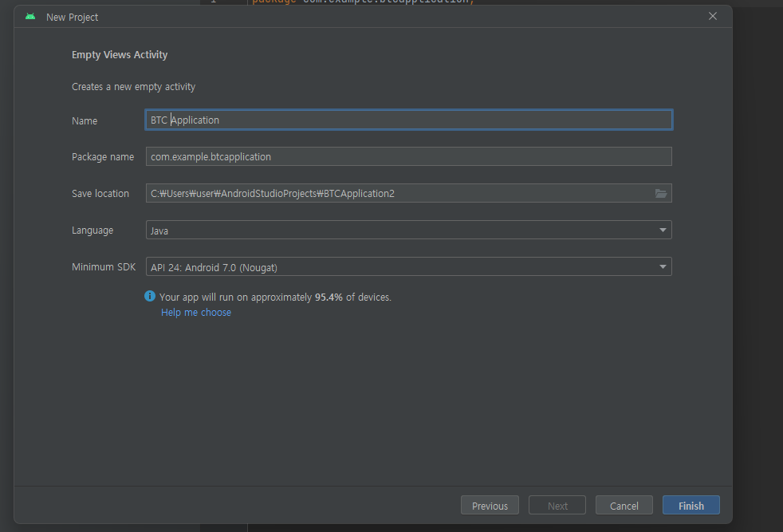
Task: Click the info icon beside device coverage
Action: point(150,296)
